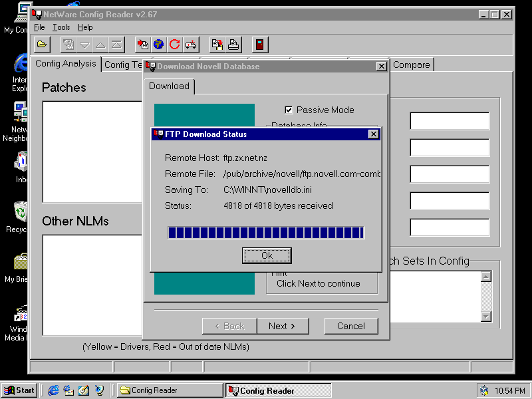532x399 pixels.
Task: Toggle the Passive Mode checkbox
Action: (x=289, y=110)
